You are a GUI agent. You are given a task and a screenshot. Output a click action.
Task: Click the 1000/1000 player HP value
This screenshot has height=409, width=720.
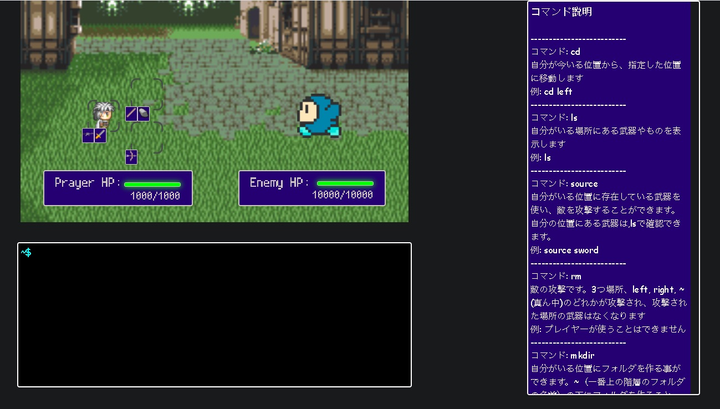coord(155,196)
